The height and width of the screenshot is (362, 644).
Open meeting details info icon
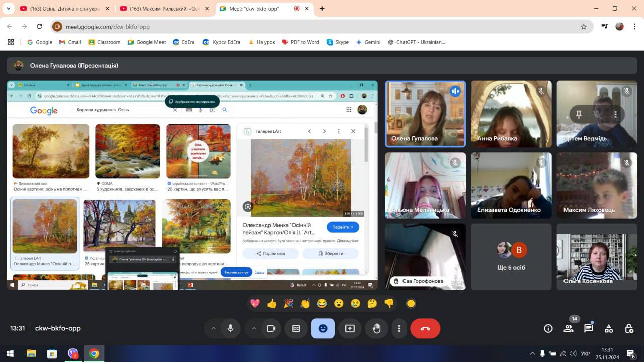pos(548,328)
